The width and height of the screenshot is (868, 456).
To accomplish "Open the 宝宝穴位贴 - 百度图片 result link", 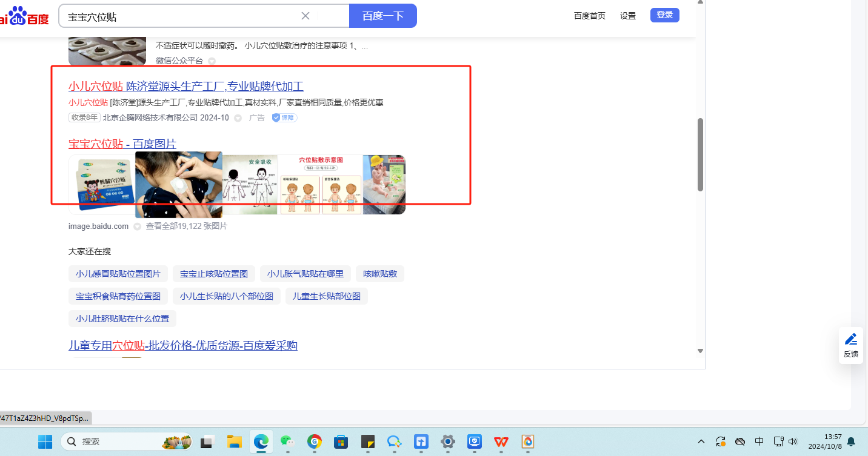I will click(122, 144).
